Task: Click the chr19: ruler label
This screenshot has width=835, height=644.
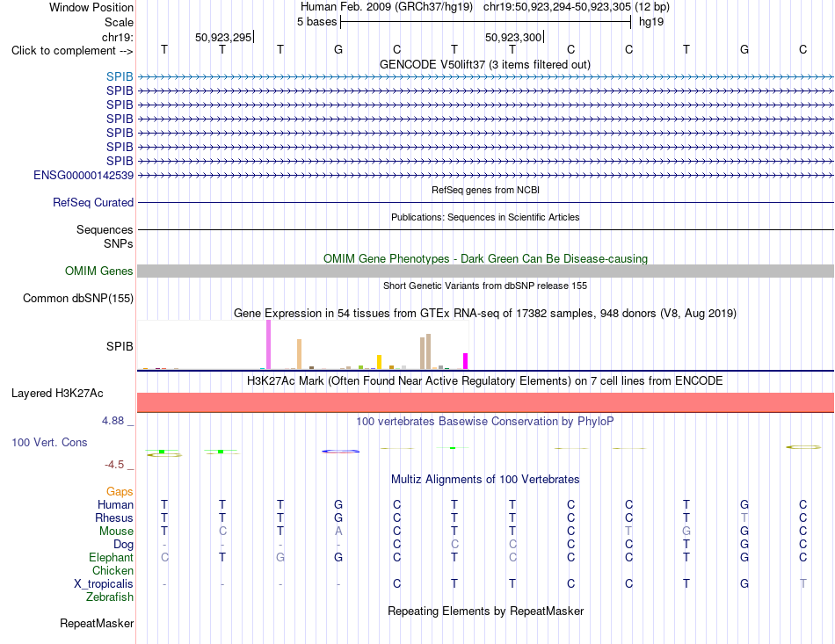Action: click(118, 37)
